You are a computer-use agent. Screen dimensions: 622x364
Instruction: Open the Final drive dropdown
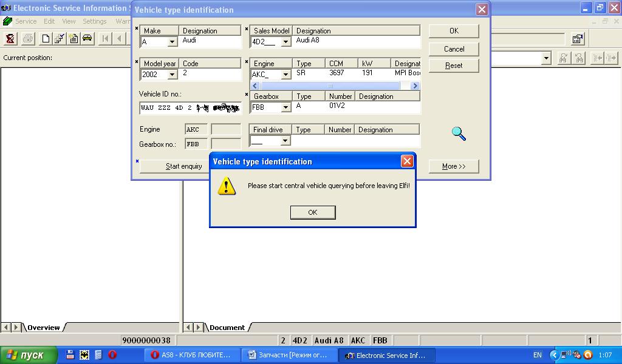(x=285, y=141)
